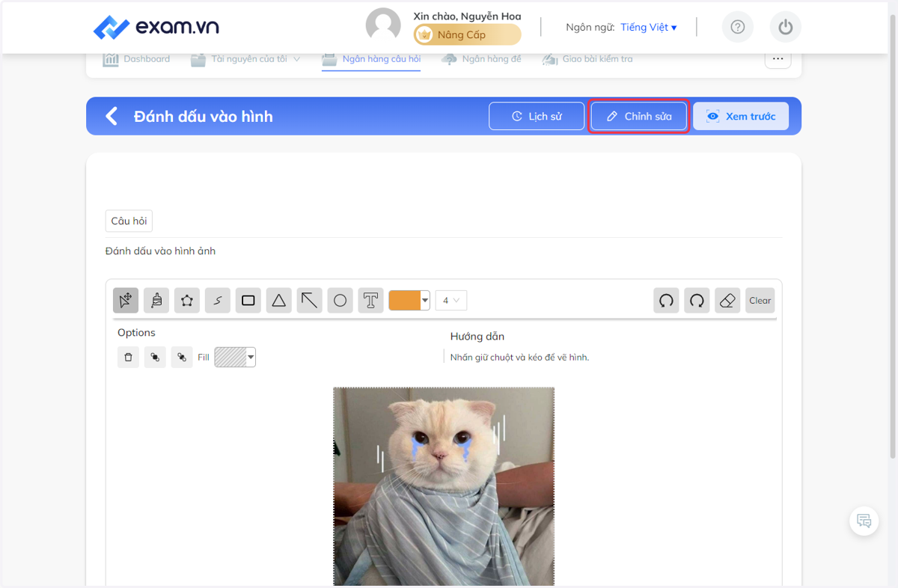Click the Câu hỏi label button
The height and width of the screenshot is (588, 898).
129,221
